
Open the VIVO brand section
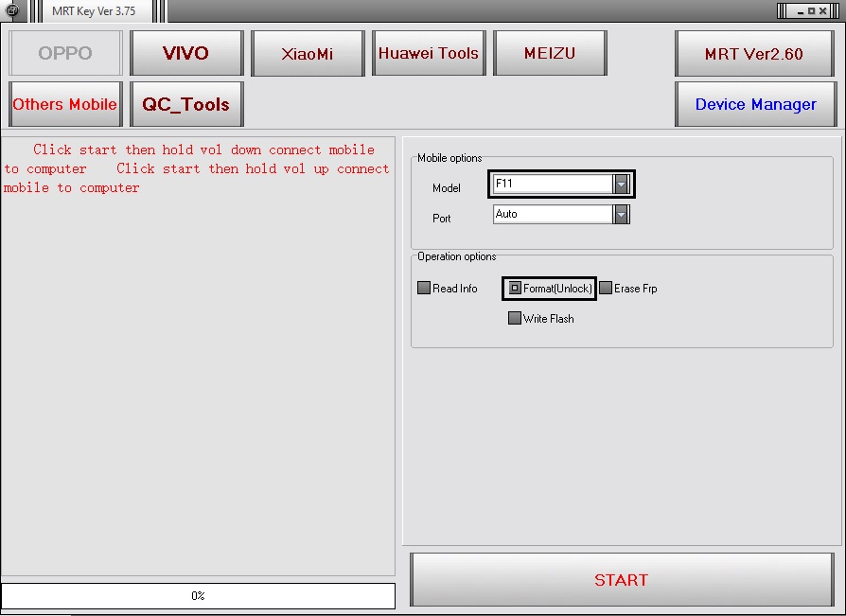click(x=186, y=53)
